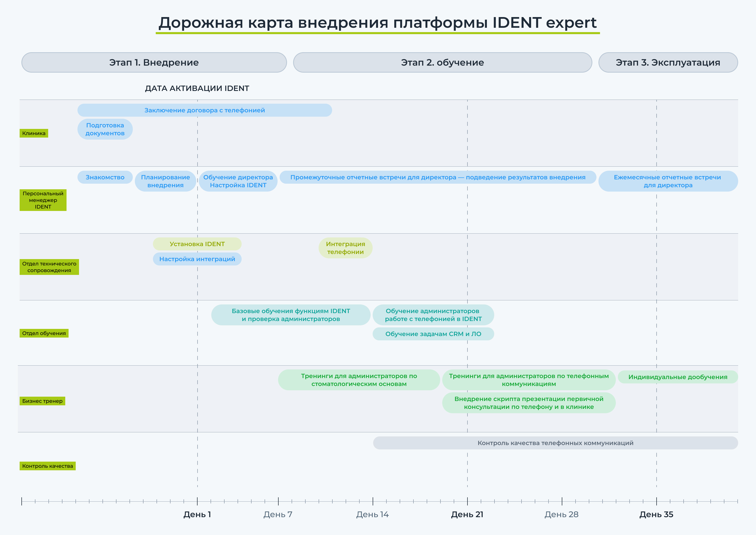The width and height of the screenshot is (756, 535).
Task: Click the 'ДАТА АКТИВАЦИИ IDENT' label
Action: click(197, 88)
